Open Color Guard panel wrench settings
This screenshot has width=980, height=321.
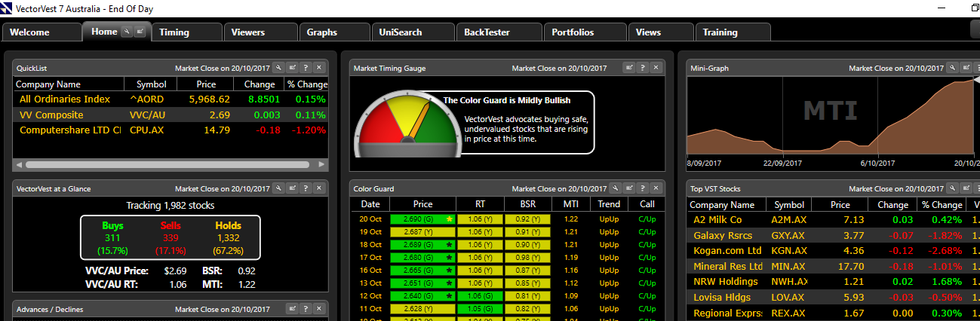[615, 188]
